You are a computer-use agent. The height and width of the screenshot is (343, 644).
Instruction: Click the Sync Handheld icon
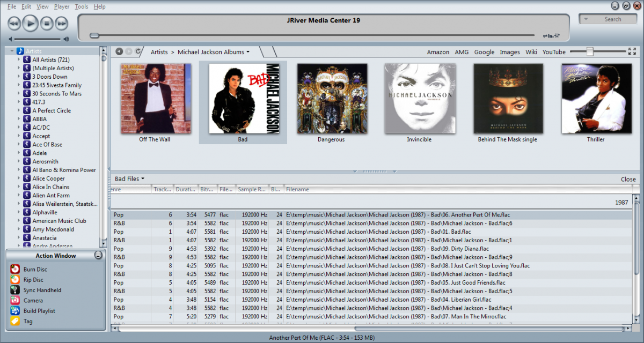tap(15, 290)
